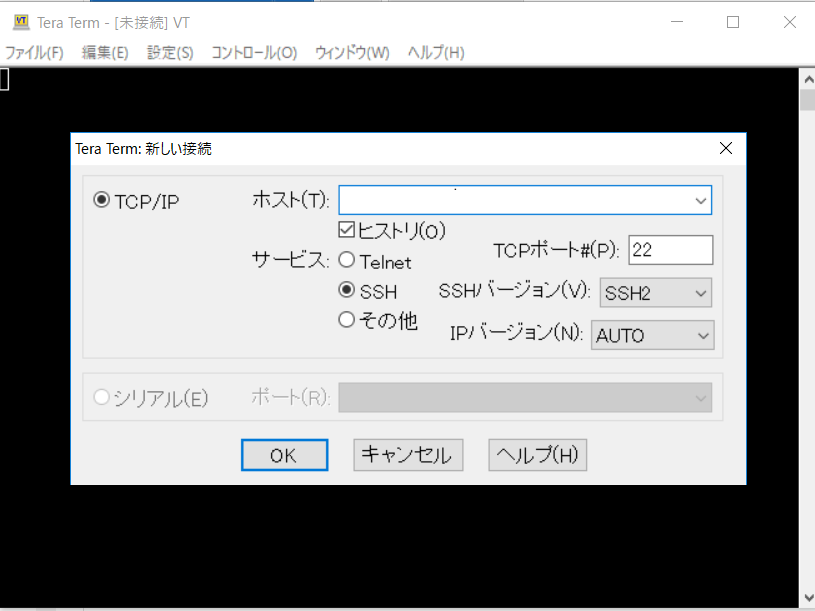This screenshot has height=611, width=815.
Task: Expand the ホスト(T) history dropdown arrow
Action: tap(701, 201)
